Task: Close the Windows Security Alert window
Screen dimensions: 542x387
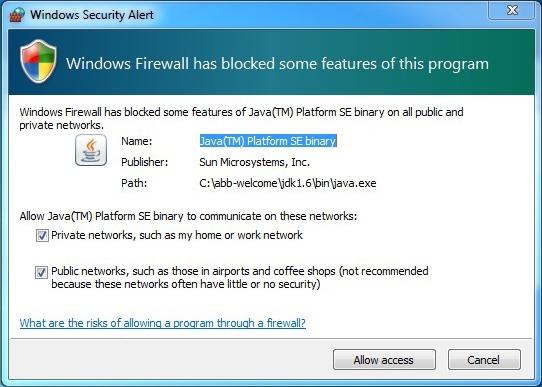Action: [512, 10]
